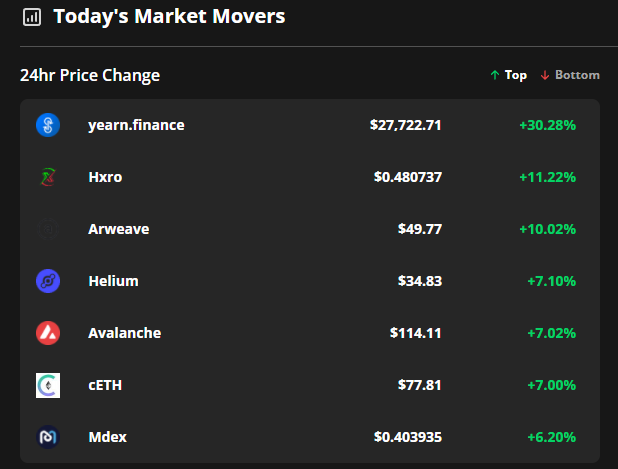
Task: Open the yearn.finance coin link
Action: (136, 125)
